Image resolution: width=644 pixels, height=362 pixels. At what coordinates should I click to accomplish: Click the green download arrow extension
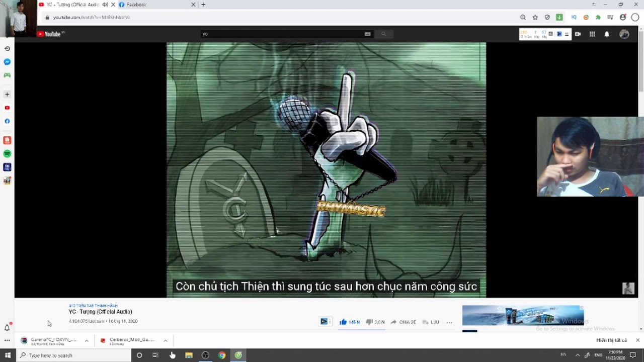click(x=559, y=17)
